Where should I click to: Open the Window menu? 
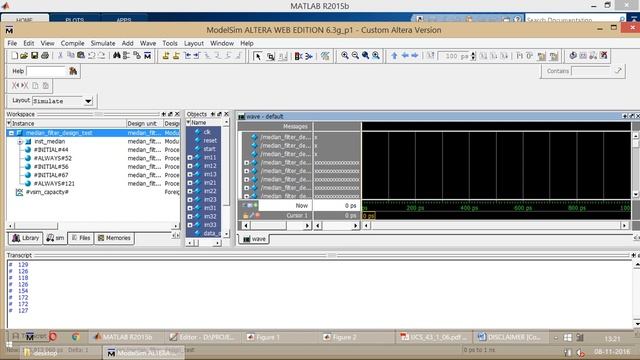coord(222,43)
